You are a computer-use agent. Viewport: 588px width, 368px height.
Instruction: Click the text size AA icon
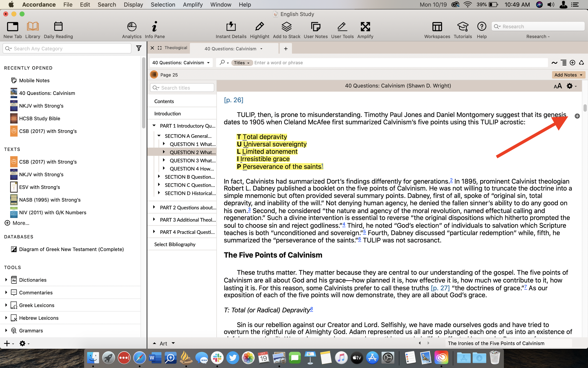(558, 86)
